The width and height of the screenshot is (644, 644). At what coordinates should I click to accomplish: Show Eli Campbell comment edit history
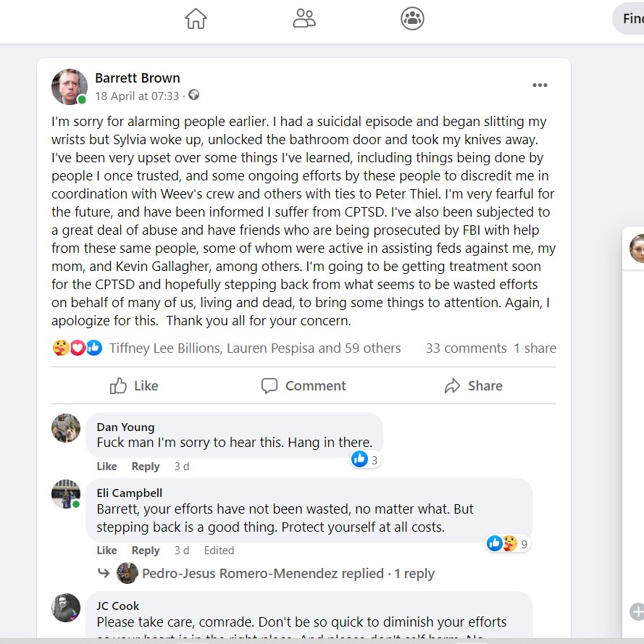click(x=219, y=551)
